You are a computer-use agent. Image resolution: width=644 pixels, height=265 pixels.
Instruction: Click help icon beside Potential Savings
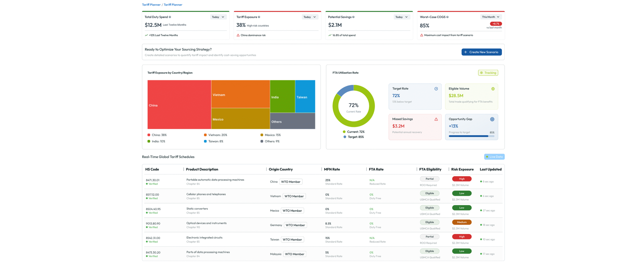[x=353, y=17]
